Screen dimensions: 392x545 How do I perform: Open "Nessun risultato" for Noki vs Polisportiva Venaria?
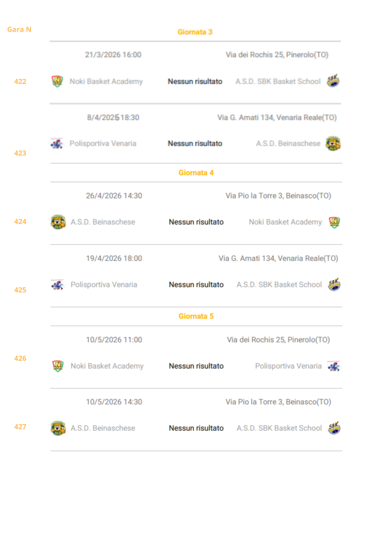click(196, 366)
